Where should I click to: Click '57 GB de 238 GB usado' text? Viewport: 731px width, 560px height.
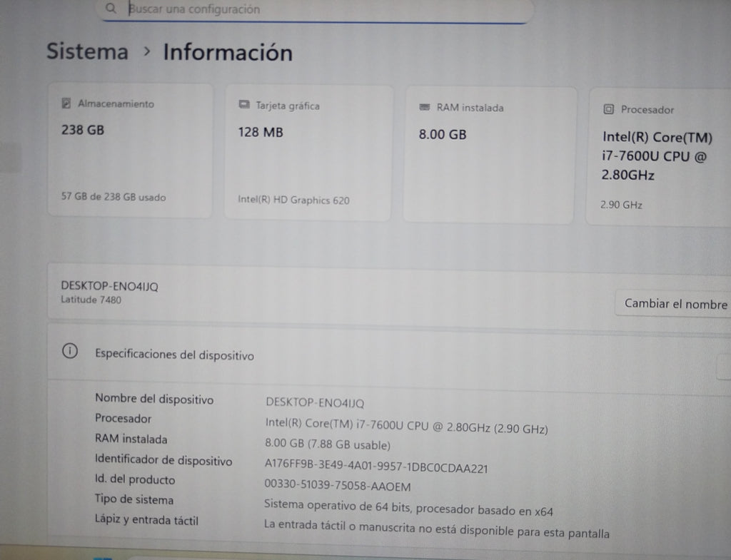point(114,197)
